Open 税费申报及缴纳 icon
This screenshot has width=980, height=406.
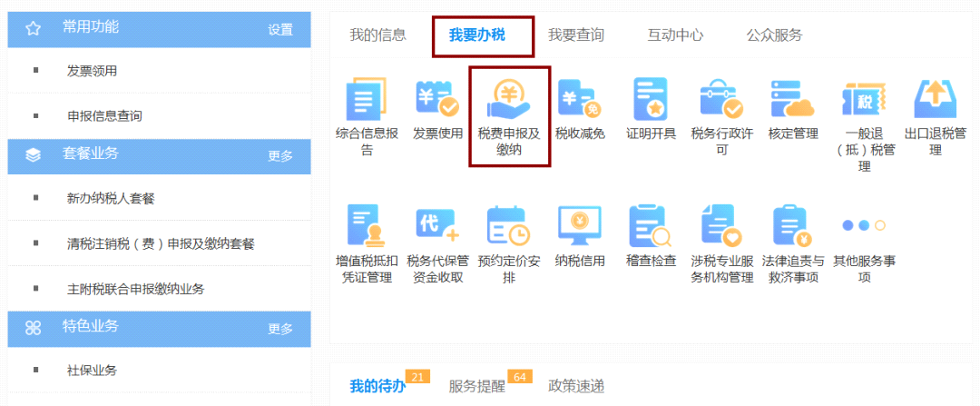click(x=509, y=100)
